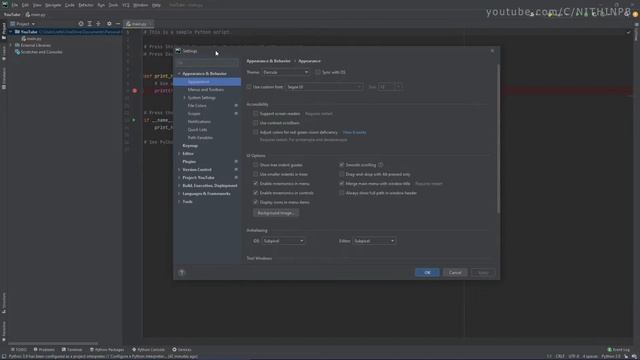Viewport: 640px width, 360px height.
Task: Open the Project view selector dropdown
Action: coord(23,24)
